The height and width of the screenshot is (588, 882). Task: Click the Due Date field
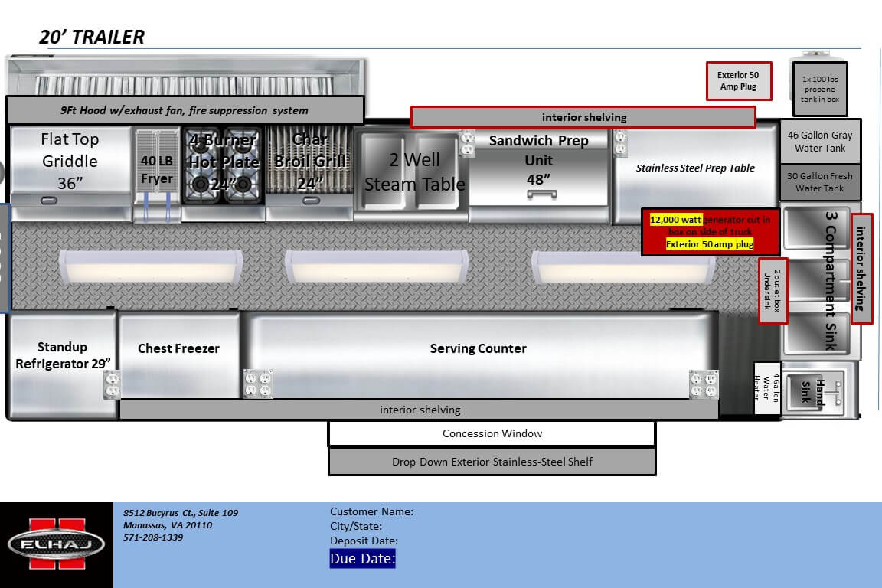point(363,559)
